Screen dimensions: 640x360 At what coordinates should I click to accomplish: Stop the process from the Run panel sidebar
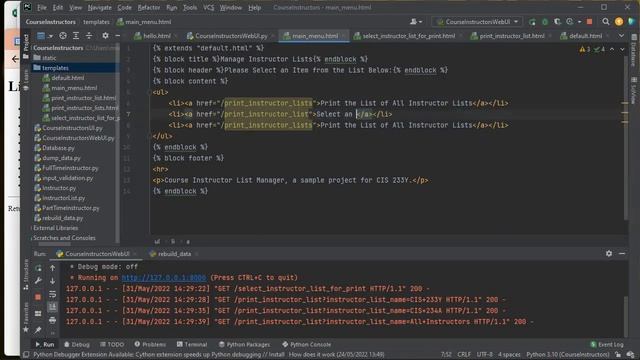pyautogui.click(x=38, y=297)
